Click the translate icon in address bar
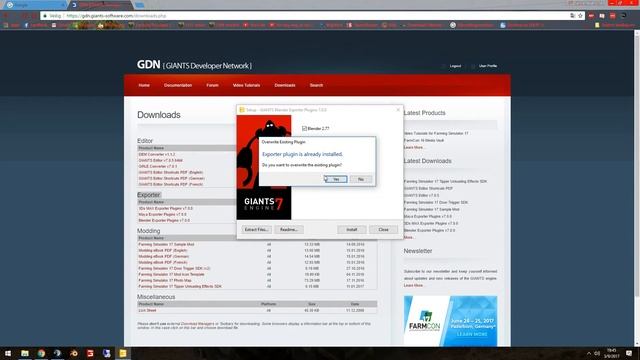 coord(572,16)
